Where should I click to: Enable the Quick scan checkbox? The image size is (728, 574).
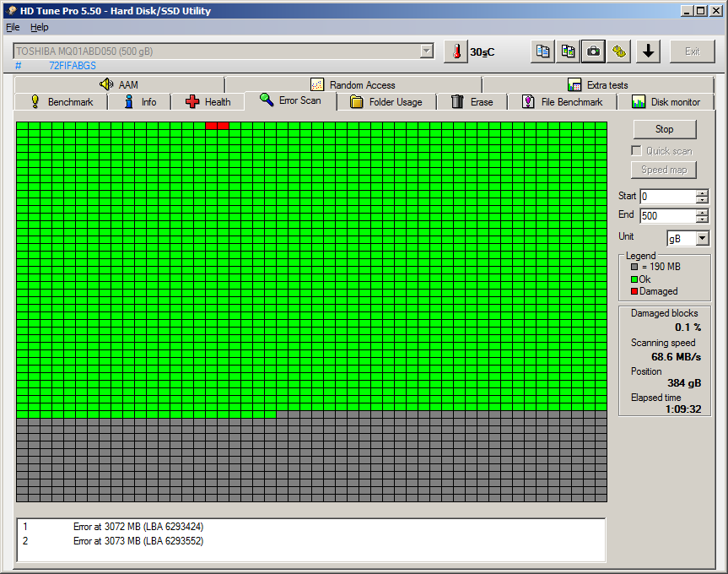point(637,151)
